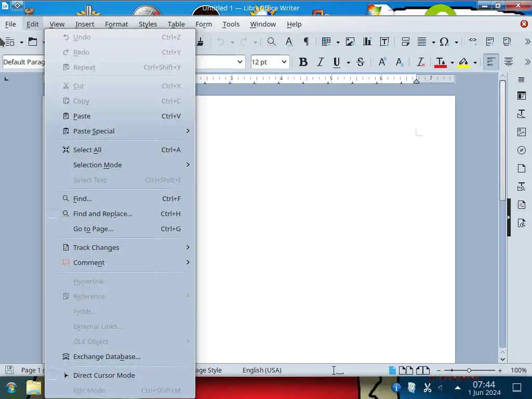Click the Bold formatting icon
532x399 pixels.
point(303,62)
